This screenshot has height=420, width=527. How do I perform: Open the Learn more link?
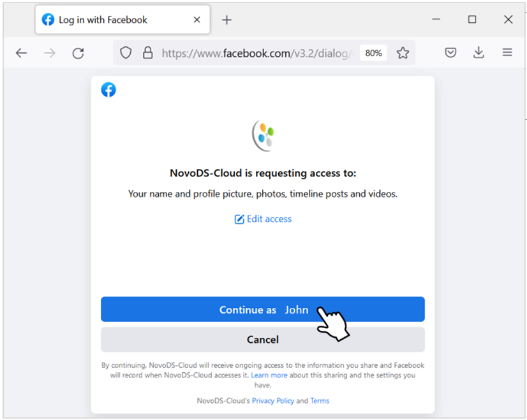point(269,375)
